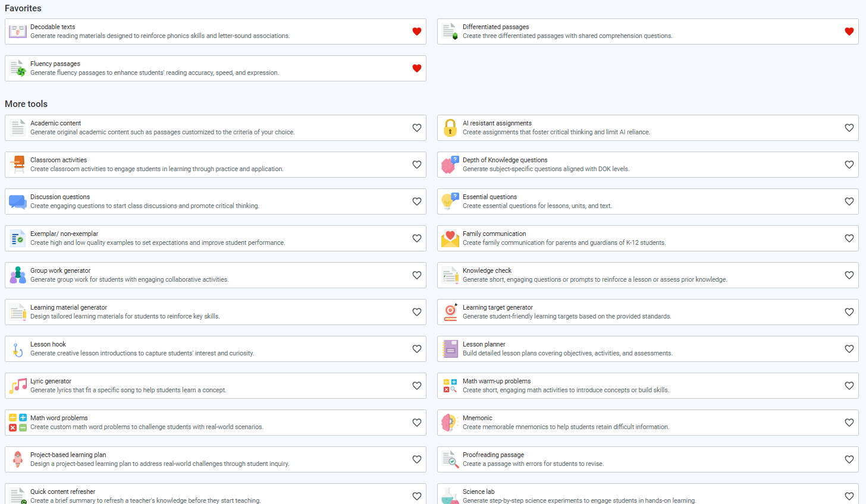Add Essential questions to favorites
Viewport: 866px width, 504px height.
click(849, 201)
